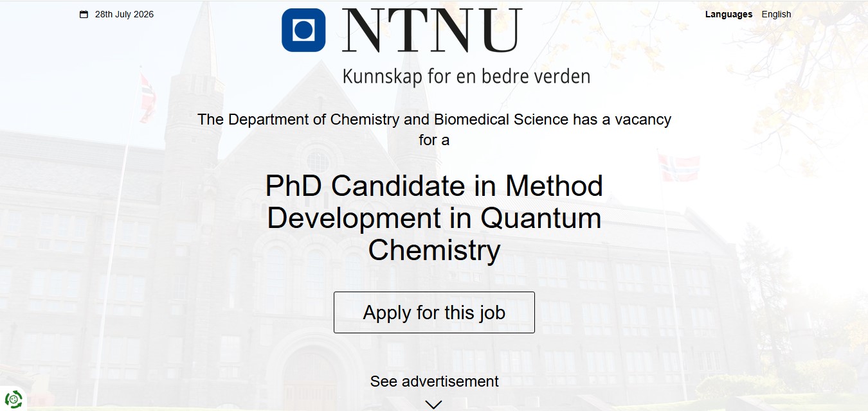Follow the See advertisement link
The height and width of the screenshot is (411, 868).
434,381
